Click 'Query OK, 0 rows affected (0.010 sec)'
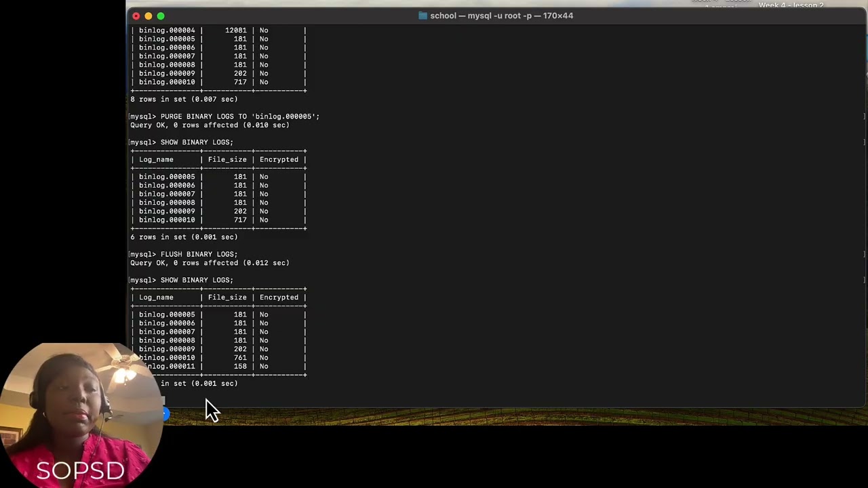This screenshot has width=868, height=488. (x=210, y=125)
